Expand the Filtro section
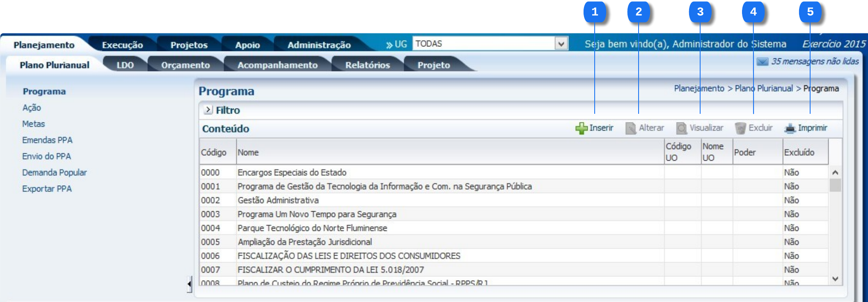 (208, 110)
